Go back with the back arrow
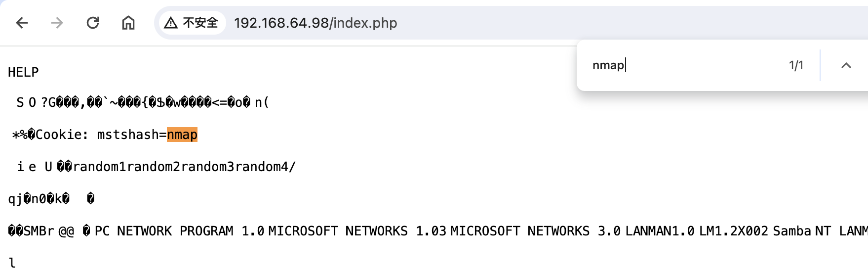Screen dimensions: 868x274 22,23
